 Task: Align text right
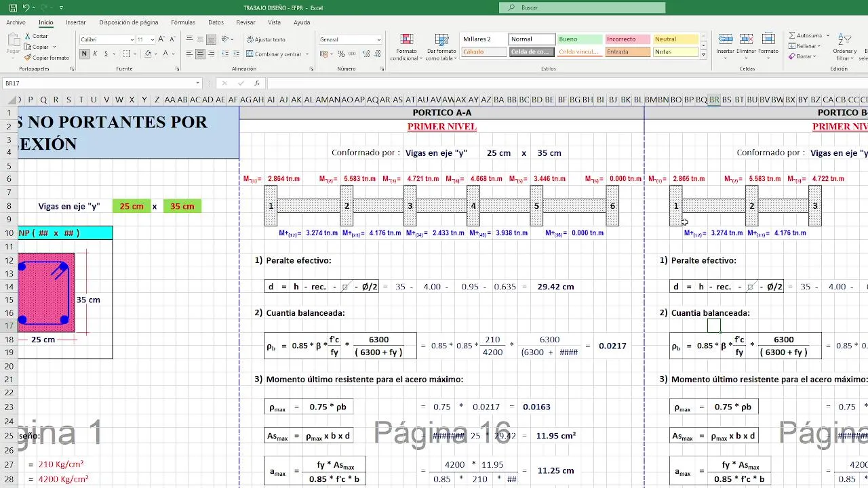click(x=211, y=54)
